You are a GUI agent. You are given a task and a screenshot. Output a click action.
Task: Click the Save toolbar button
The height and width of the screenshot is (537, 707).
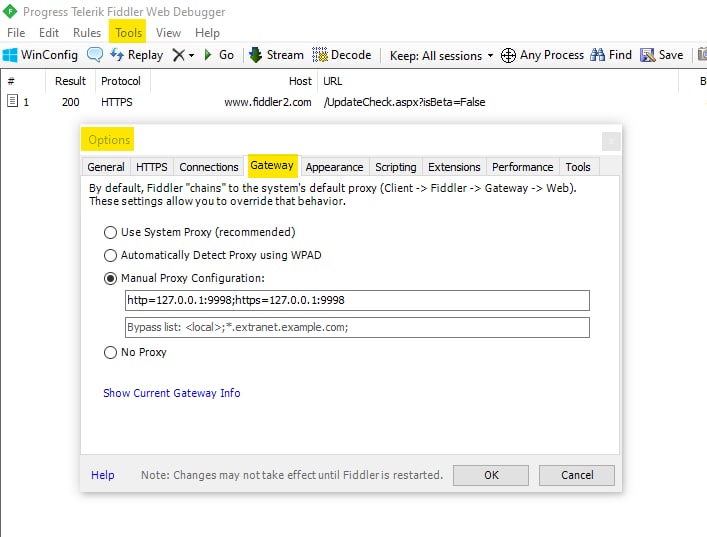(x=662, y=55)
